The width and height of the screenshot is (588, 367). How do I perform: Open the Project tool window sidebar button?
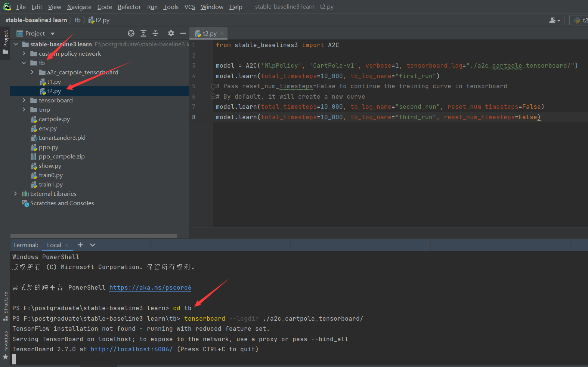[5, 42]
